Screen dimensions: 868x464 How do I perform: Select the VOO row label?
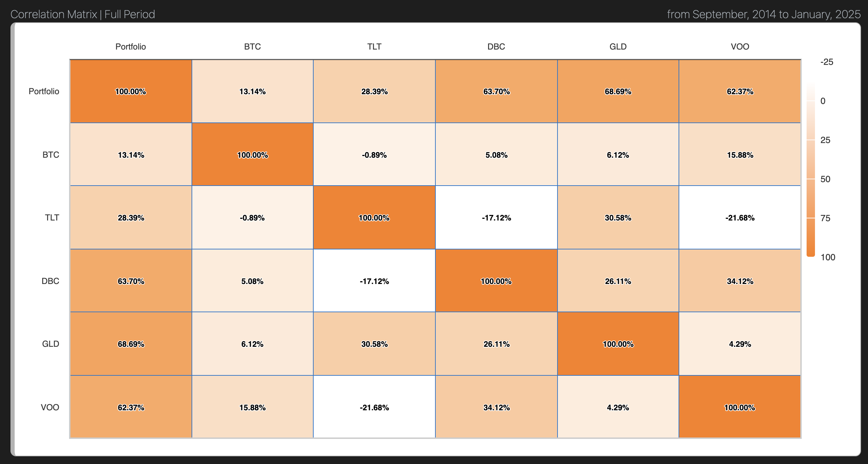coord(50,407)
